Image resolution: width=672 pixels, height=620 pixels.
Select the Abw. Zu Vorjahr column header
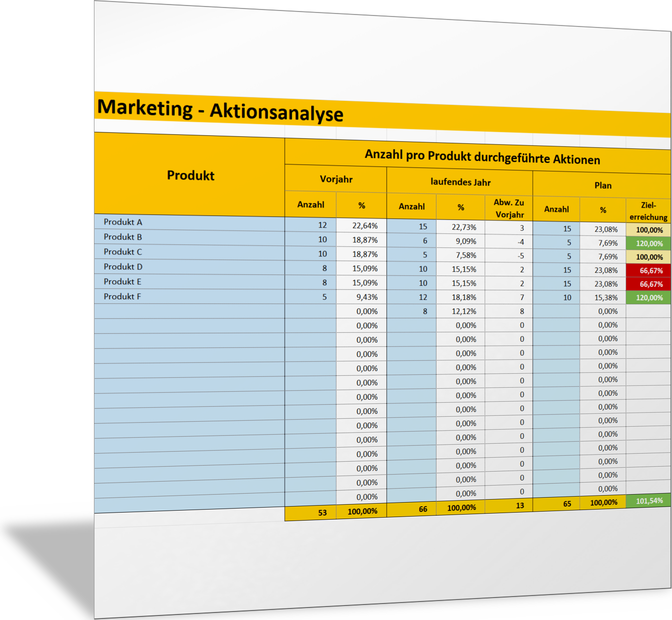[x=509, y=208]
